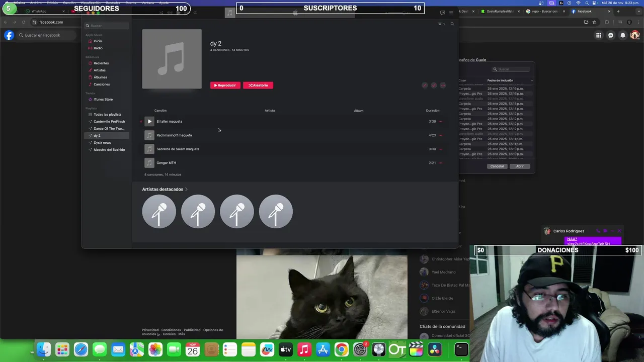Focus the Buscar field in Music sidebar
This screenshot has height=362, width=644.
107,26
